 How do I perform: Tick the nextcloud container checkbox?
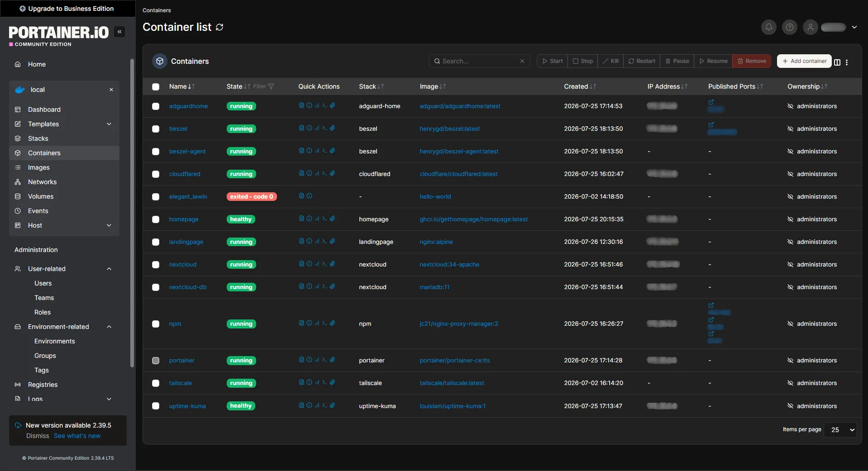(x=156, y=265)
